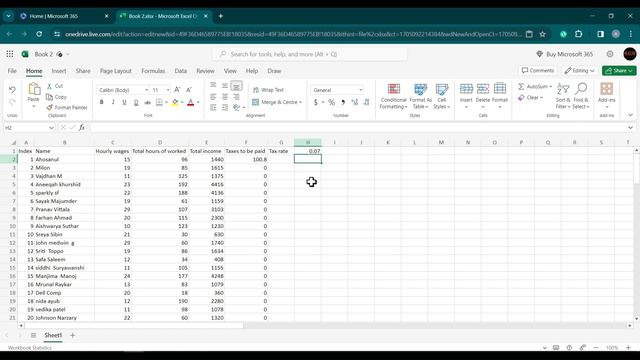Click the AutoSum sigma icon
The height and width of the screenshot is (360, 640).
coord(521,87)
